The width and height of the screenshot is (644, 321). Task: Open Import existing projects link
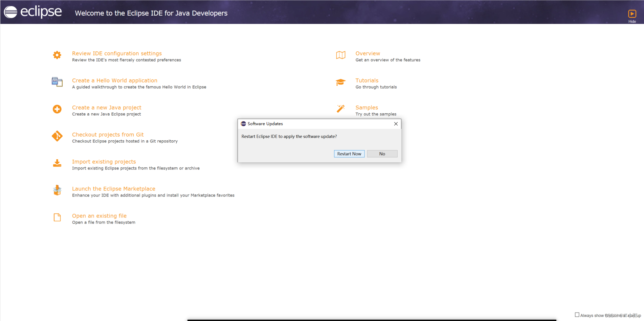click(104, 162)
